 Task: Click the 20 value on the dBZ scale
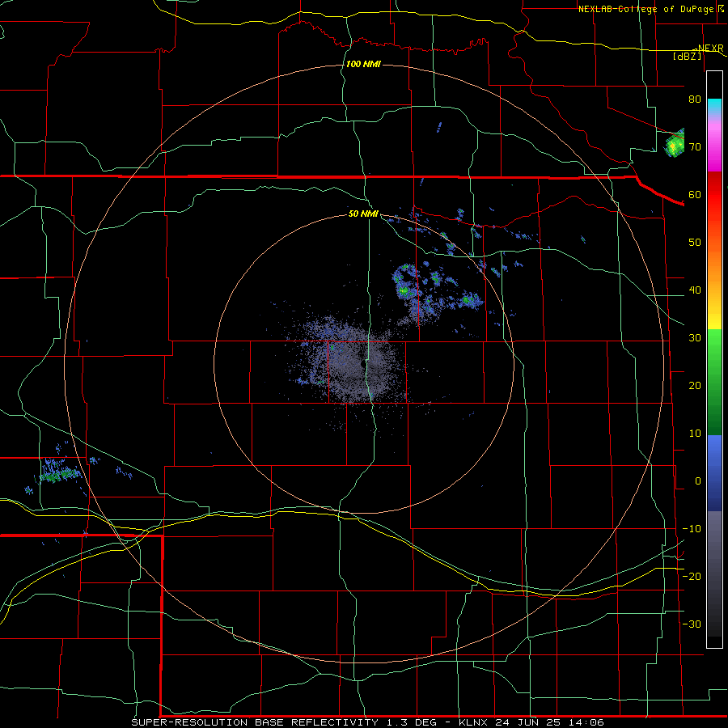tap(695, 385)
